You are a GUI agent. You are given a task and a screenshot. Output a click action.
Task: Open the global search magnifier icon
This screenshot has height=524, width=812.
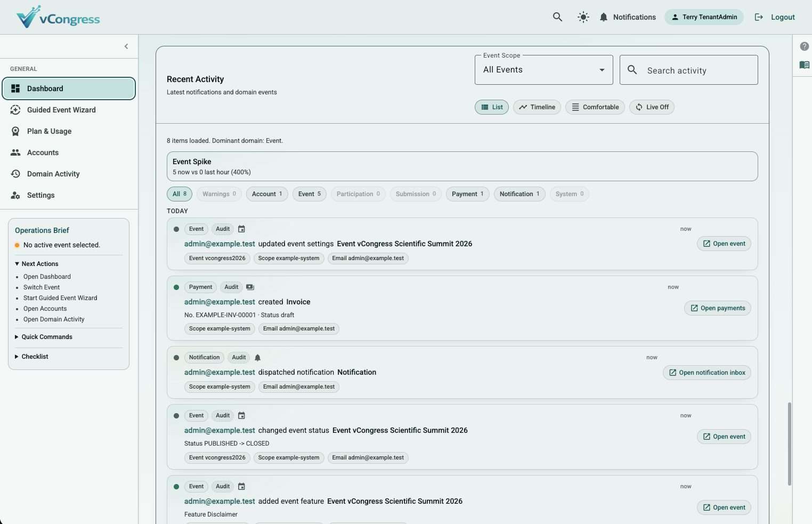coord(557,17)
